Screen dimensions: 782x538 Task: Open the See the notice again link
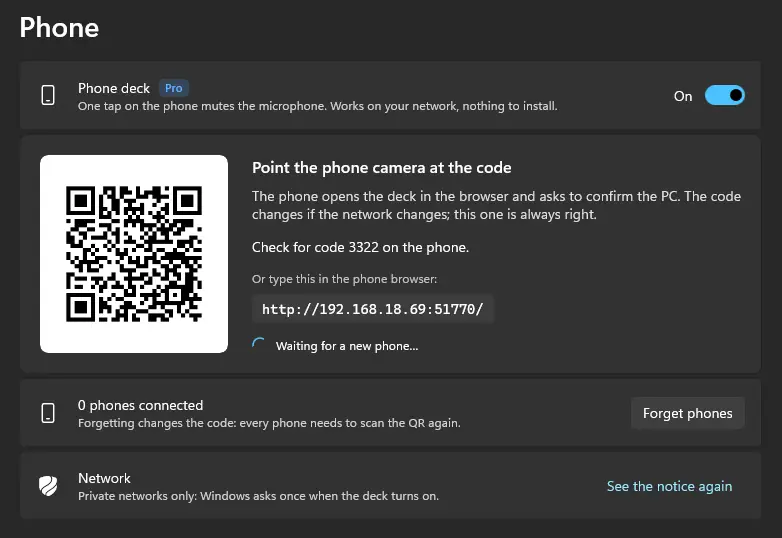669,486
